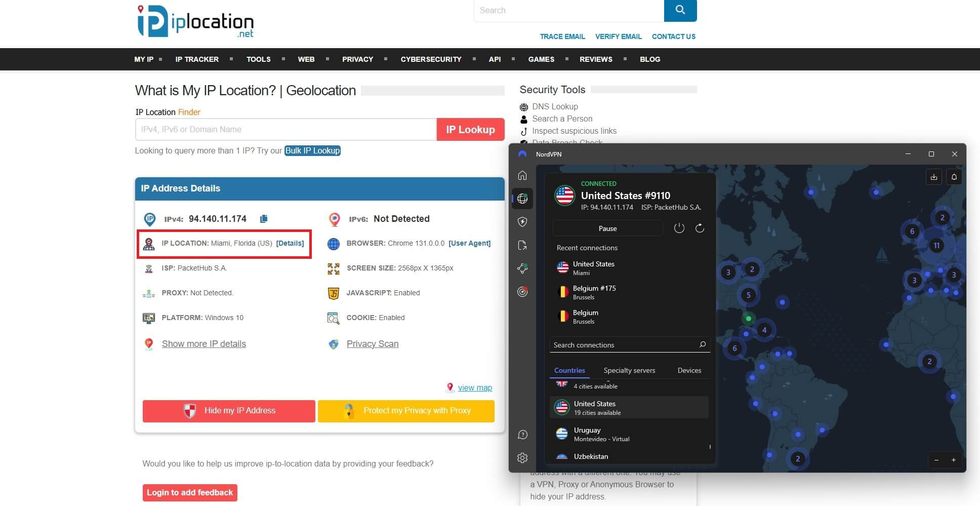
Task: Open NordVPN home icon in sidebar
Action: click(522, 175)
